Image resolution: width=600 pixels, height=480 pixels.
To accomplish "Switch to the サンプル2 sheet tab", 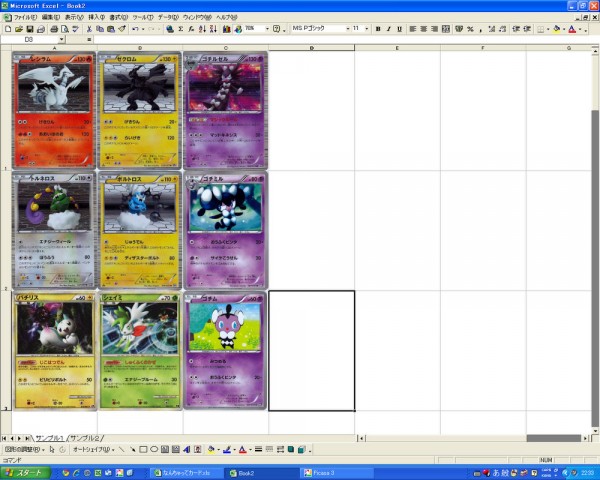I will pos(85,438).
